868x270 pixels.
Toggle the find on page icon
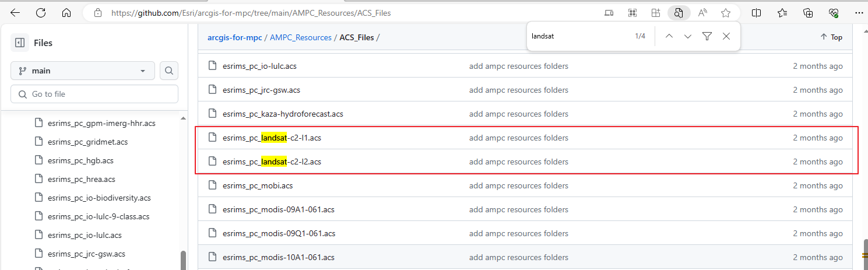679,12
